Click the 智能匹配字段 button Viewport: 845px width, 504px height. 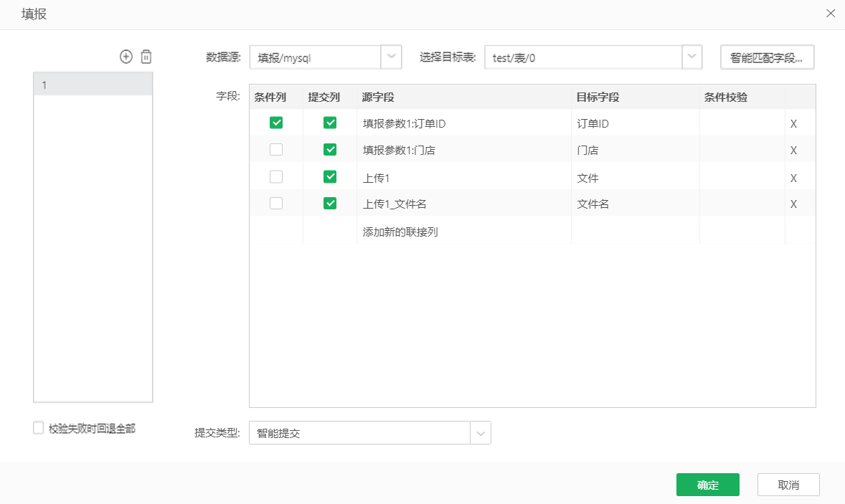click(767, 57)
